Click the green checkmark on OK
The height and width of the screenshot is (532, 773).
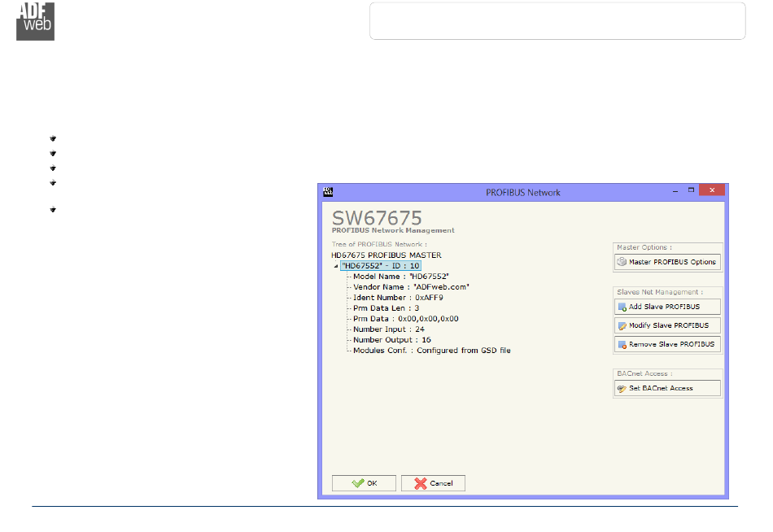[358, 483]
